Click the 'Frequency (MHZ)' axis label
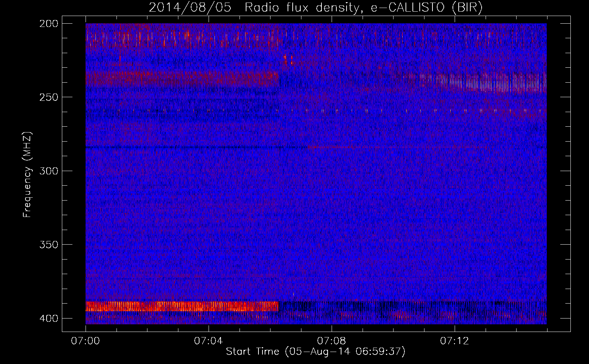The image size is (589, 364). [27, 174]
